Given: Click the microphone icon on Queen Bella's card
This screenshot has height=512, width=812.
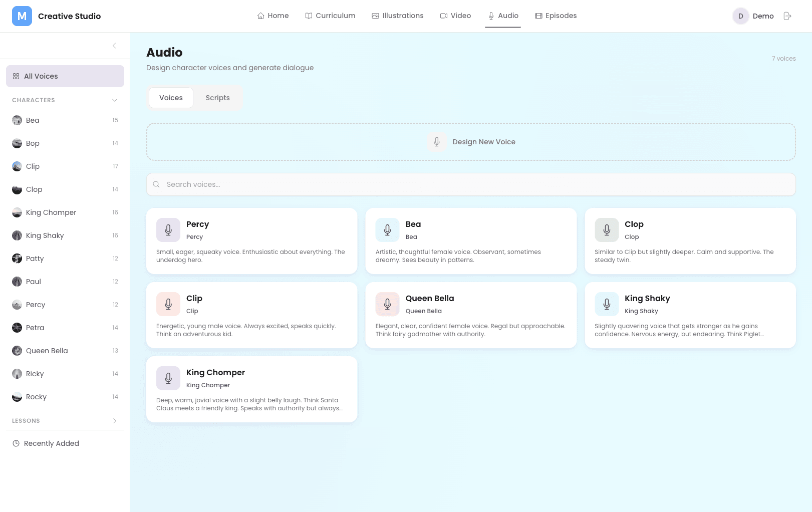Looking at the screenshot, I should tap(387, 304).
